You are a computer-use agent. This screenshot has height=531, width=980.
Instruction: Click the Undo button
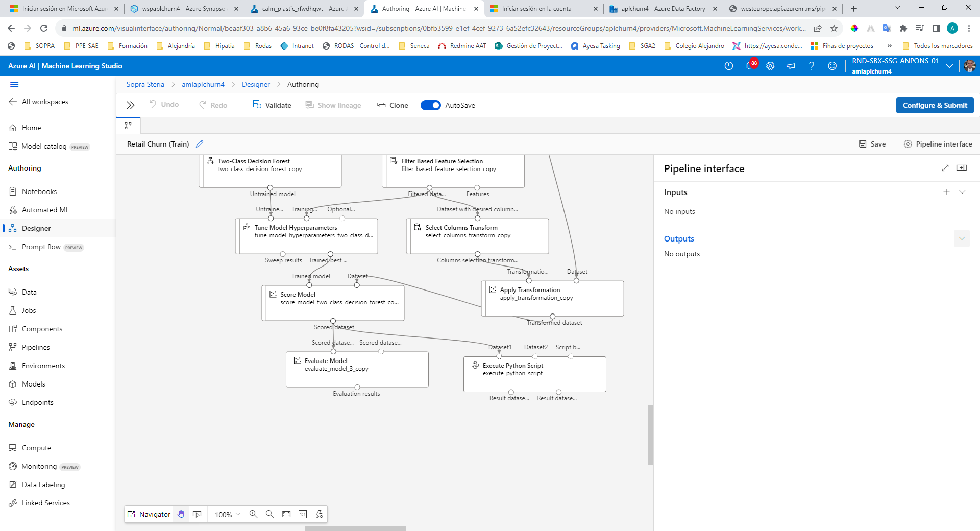pos(164,105)
